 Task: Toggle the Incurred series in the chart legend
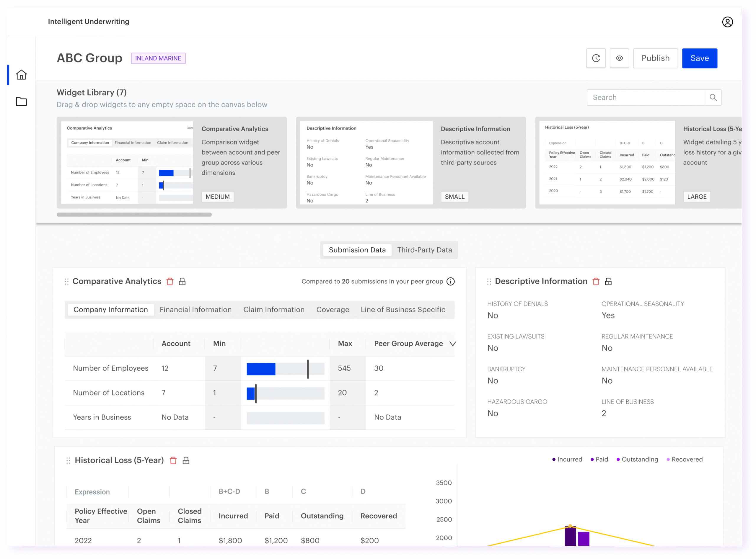coord(567,459)
